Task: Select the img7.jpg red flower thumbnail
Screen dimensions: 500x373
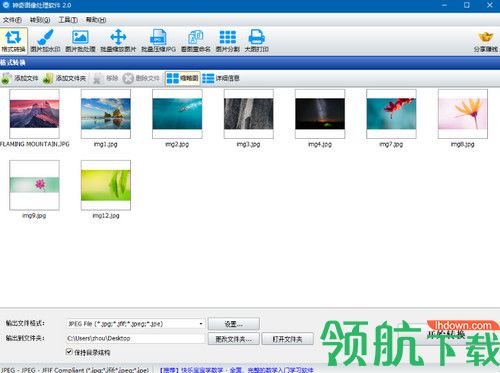Action: (x=391, y=114)
